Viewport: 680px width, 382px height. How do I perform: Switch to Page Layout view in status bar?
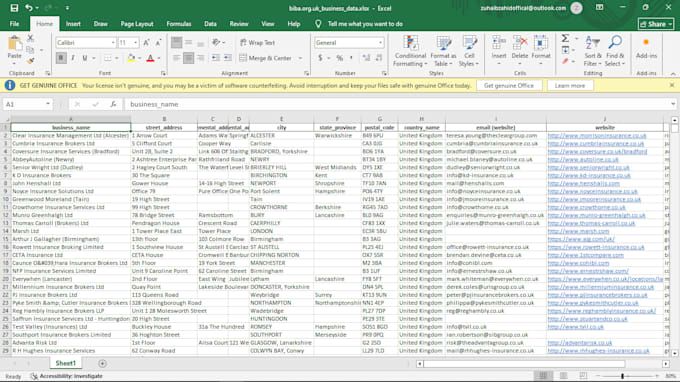(563, 375)
